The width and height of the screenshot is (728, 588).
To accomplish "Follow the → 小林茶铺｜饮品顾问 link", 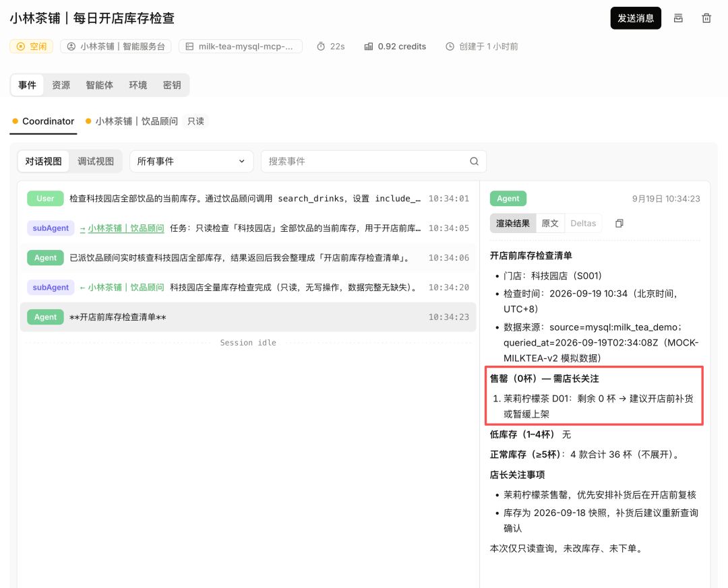I will pos(121,228).
